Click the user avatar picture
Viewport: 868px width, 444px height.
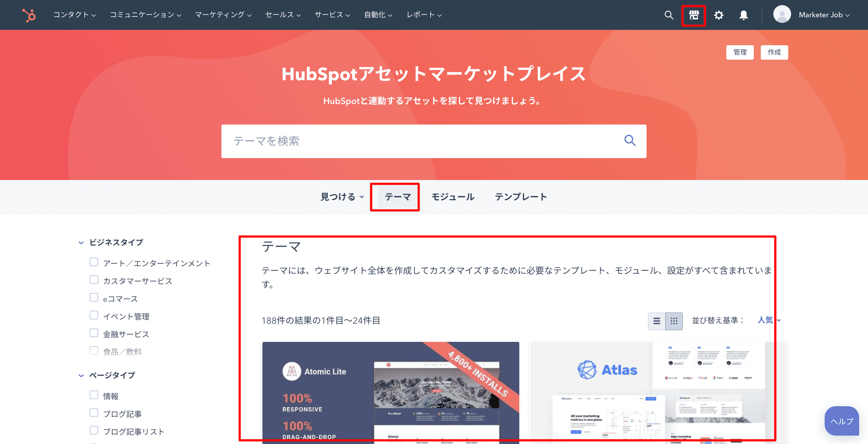tap(782, 14)
